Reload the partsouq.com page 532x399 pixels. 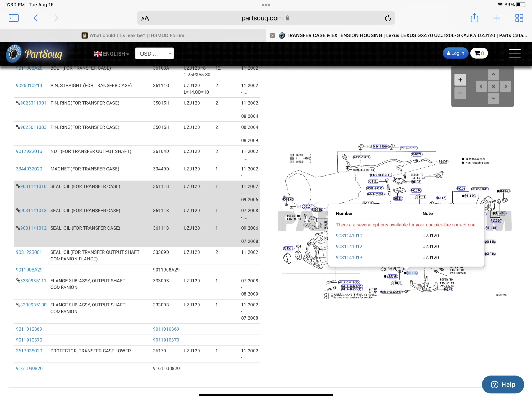pyautogui.click(x=388, y=18)
